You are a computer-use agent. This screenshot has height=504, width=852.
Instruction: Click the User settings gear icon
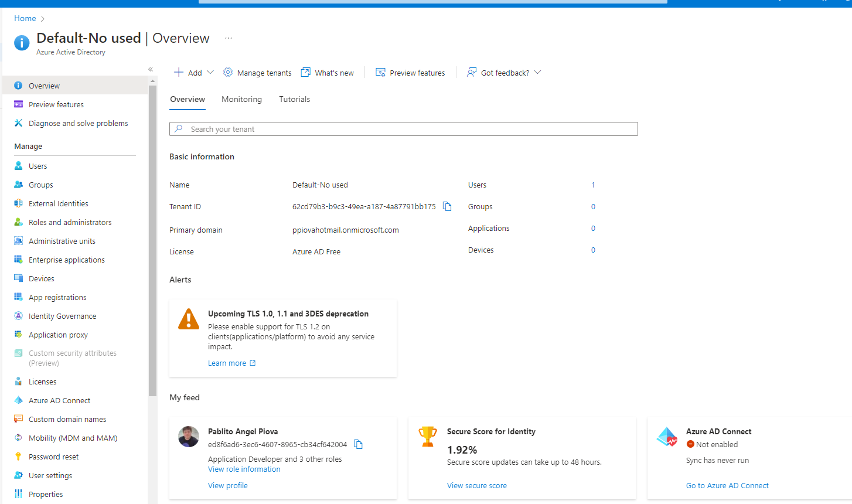[18, 475]
